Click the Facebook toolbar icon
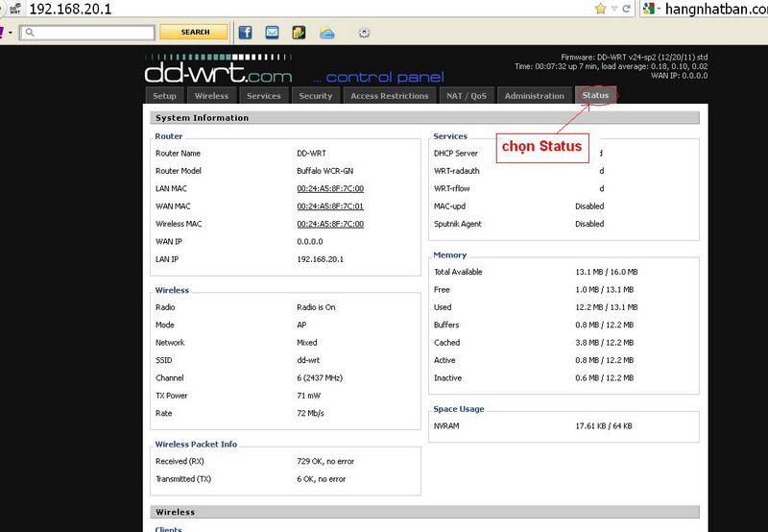 (246, 33)
